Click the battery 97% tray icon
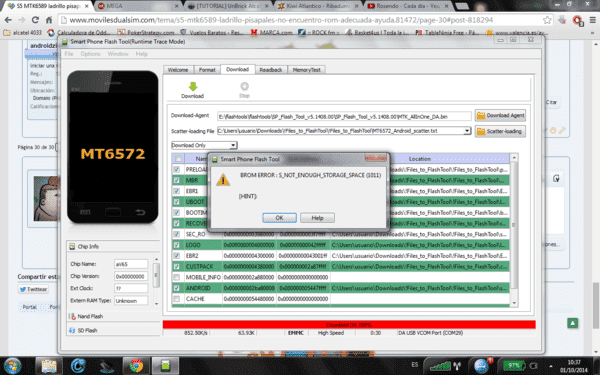Screen dimensions: 600x375 pos(513,365)
